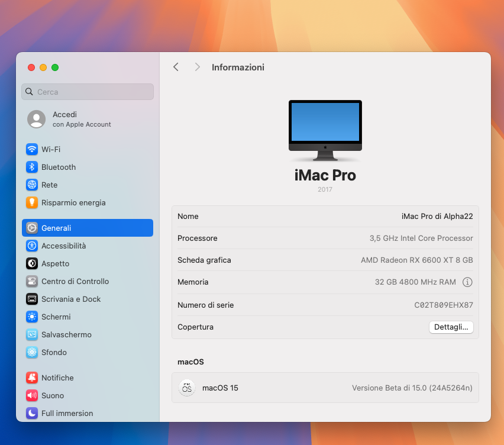The image size is (504, 445).
Task: Click Accedi to sign in
Action: pyautogui.click(x=64, y=114)
